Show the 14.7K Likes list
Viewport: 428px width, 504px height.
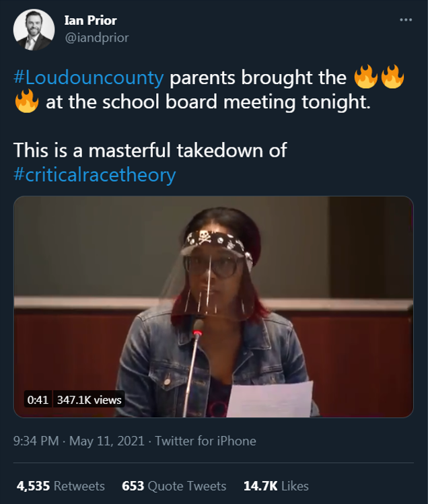(x=275, y=485)
